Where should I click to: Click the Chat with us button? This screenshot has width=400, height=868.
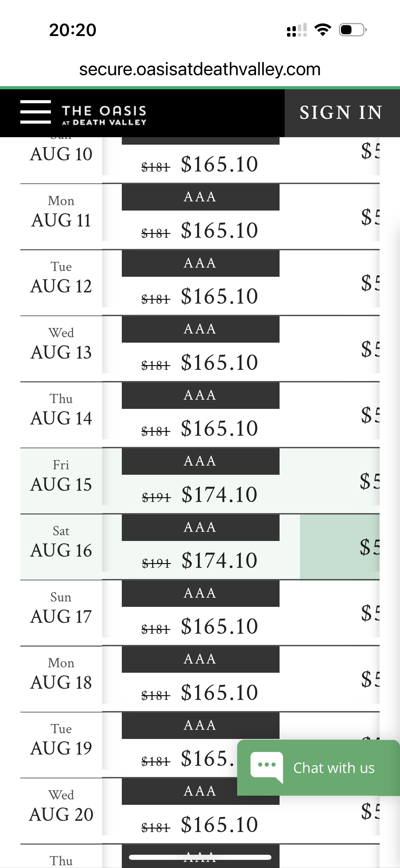(x=334, y=768)
